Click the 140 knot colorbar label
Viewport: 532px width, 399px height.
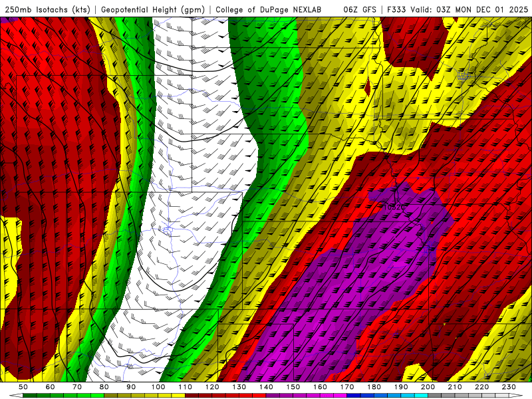[x=266, y=387]
